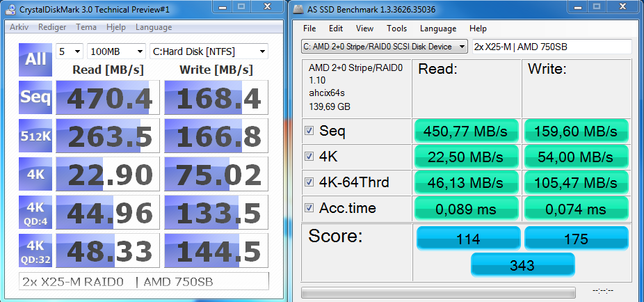Run the 4K QD:4 test
This screenshot has width=644, height=302.
pyautogui.click(x=35, y=212)
